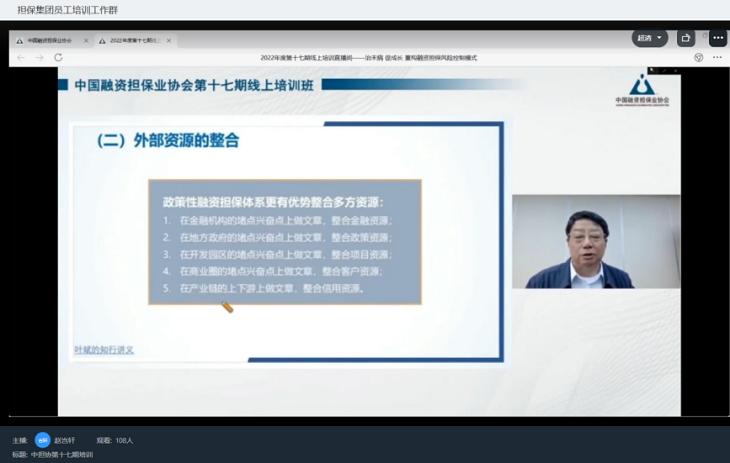This screenshot has height=463, width=730.
Task: Click the browser back arrow
Action: [x=20, y=57]
